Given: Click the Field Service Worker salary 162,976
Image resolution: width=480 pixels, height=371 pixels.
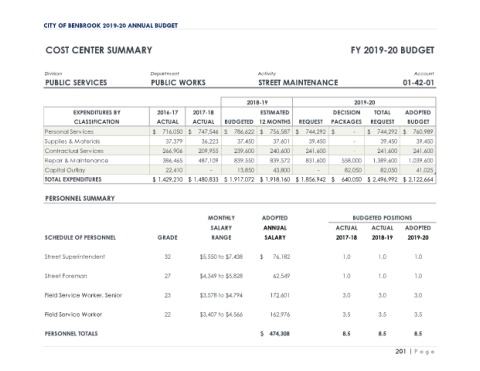Looking at the screenshot, I should tap(280, 315).
